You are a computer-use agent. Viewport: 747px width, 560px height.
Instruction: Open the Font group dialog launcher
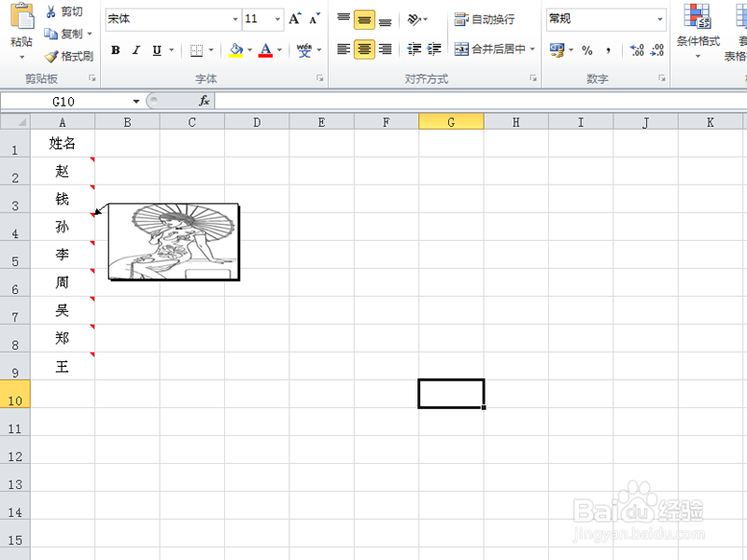tap(319, 78)
